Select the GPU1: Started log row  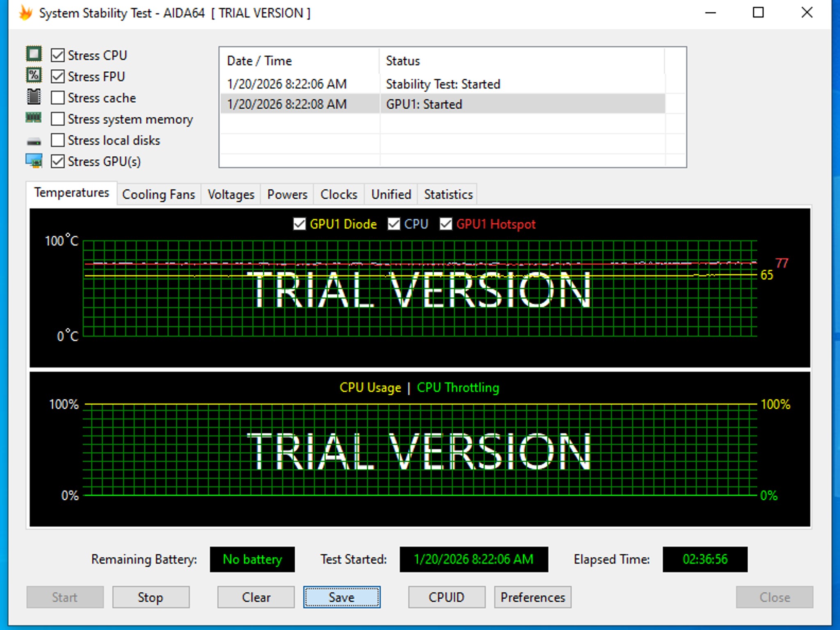[442, 104]
